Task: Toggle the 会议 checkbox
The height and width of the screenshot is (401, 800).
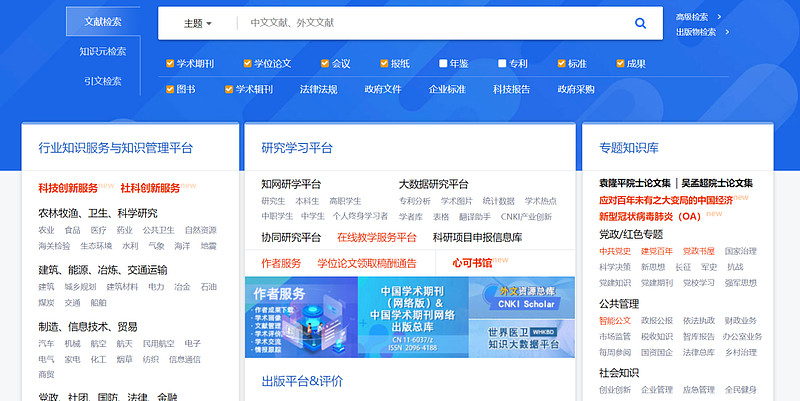Action: [x=325, y=63]
